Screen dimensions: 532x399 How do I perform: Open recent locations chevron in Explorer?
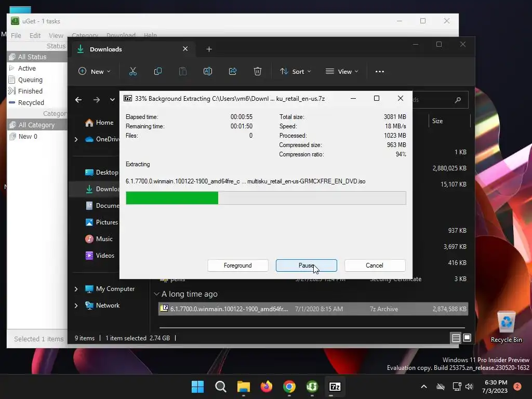point(112,100)
